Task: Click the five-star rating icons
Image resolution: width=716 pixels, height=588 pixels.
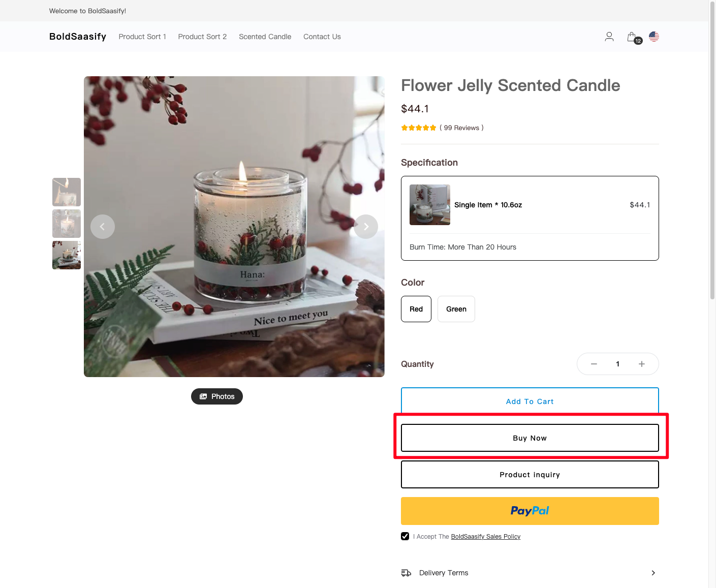Action: pos(419,128)
